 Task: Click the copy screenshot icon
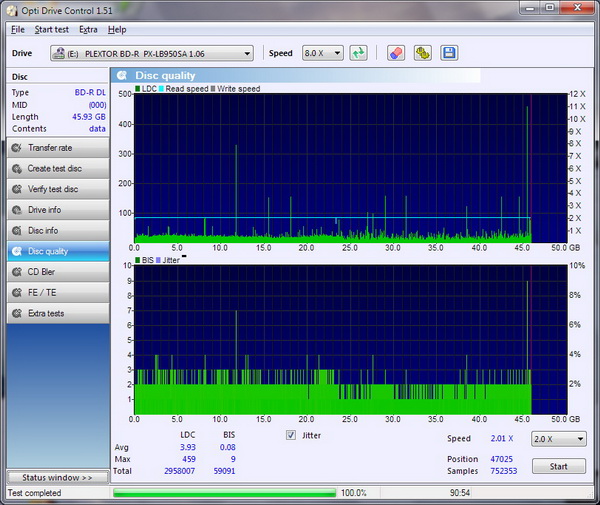click(x=422, y=53)
